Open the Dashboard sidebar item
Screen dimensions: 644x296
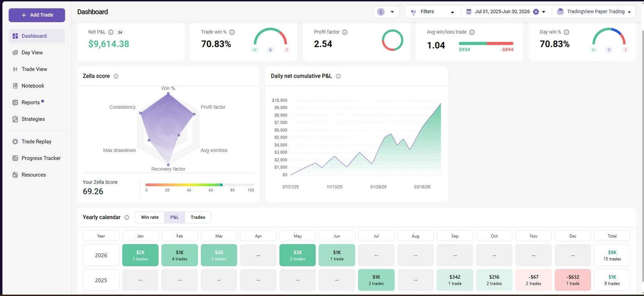[37, 36]
